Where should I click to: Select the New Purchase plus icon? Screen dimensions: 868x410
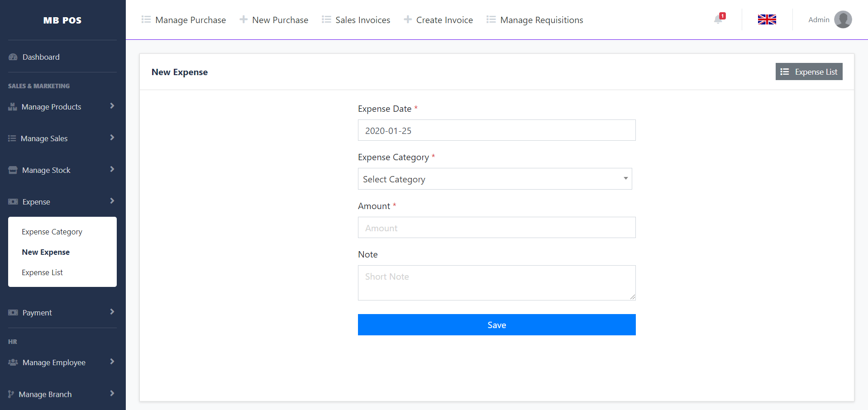click(243, 19)
